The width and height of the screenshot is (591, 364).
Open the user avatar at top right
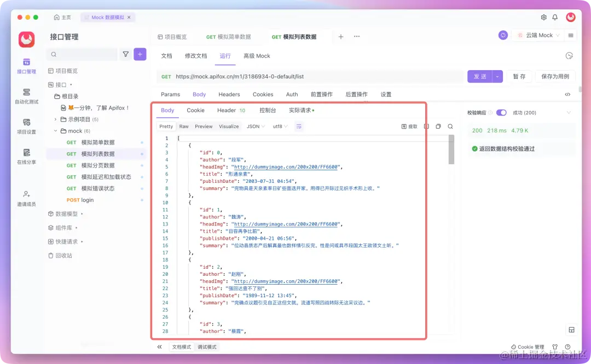point(571,17)
